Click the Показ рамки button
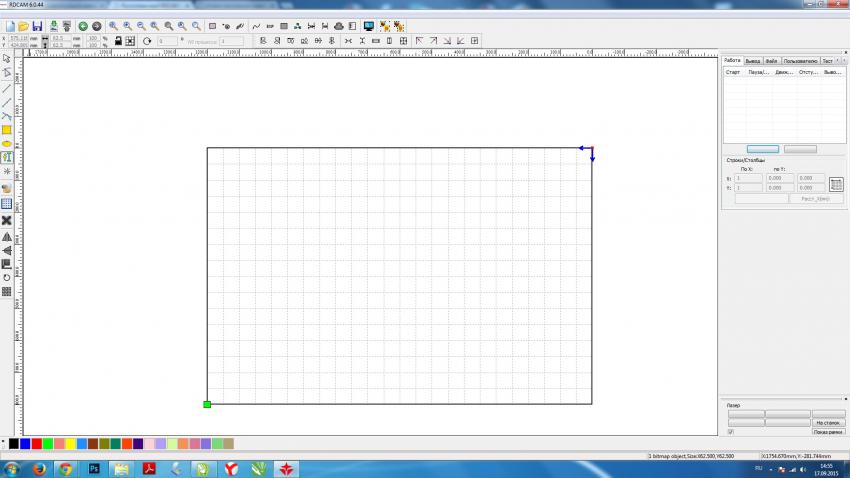The image size is (850, 478). [828, 432]
